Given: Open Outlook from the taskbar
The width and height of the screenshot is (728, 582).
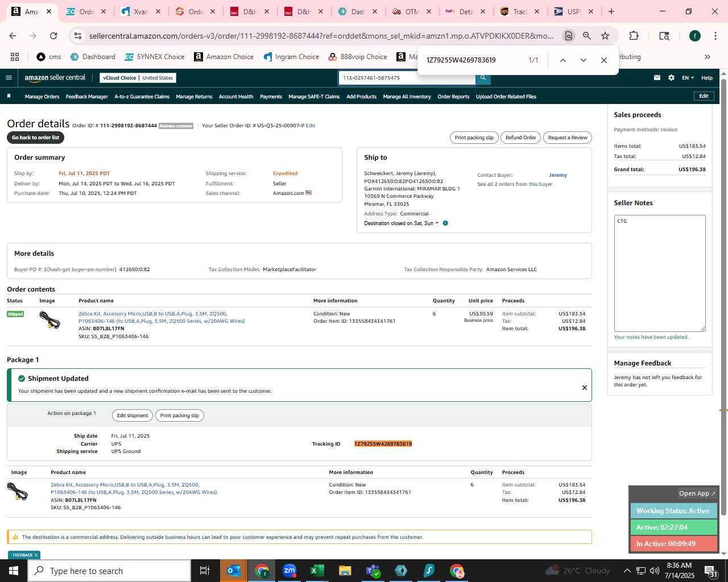Looking at the screenshot, I should [234, 571].
